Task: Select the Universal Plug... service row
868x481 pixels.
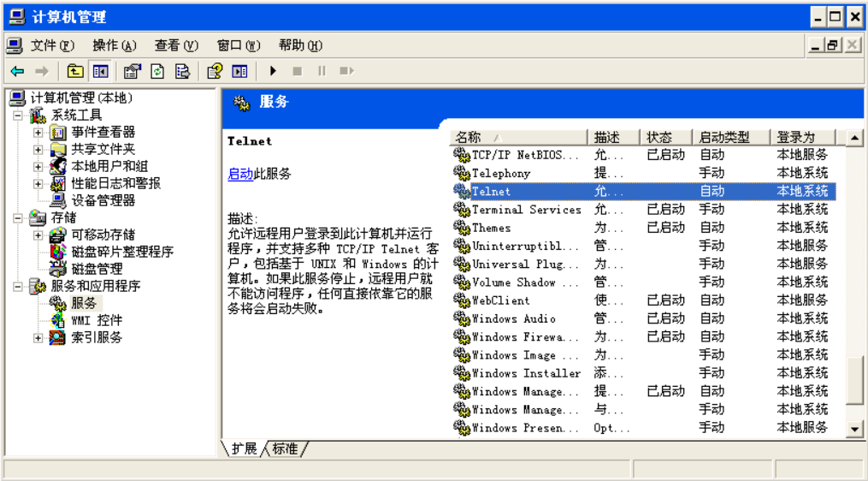Action: (x=644, y=264)
